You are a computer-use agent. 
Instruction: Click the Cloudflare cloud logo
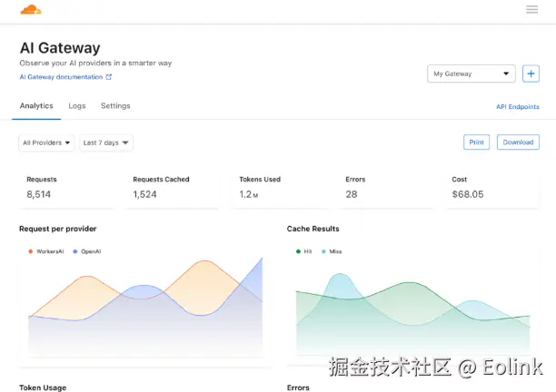coord(31,10)
